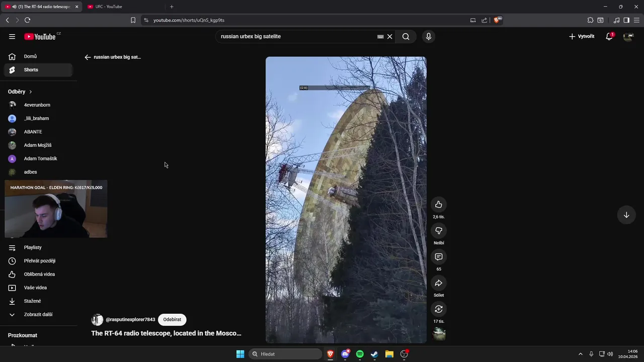Show hidden system tray icons chevron
The width and height of the screenshot is (644, 362).
pyautogui.click(x=580, y=354)
